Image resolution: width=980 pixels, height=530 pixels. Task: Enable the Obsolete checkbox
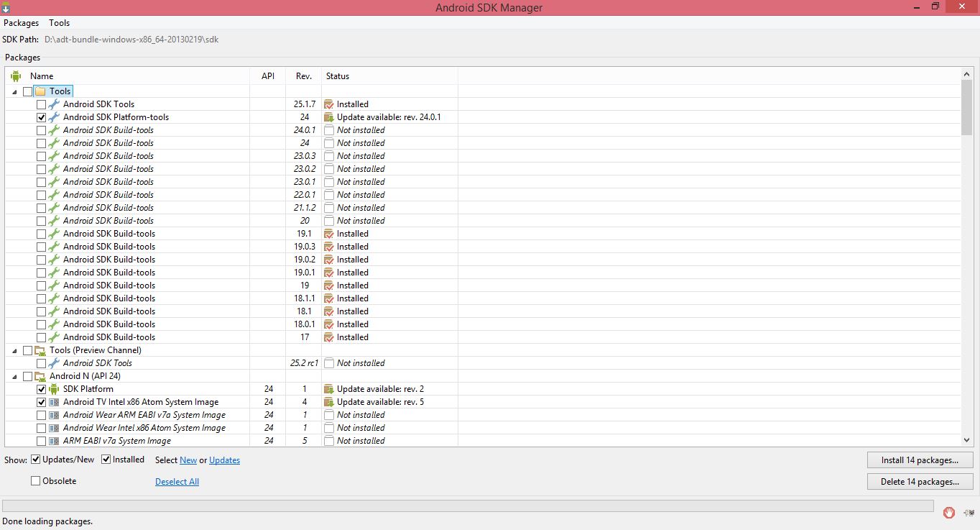(35, 481)
